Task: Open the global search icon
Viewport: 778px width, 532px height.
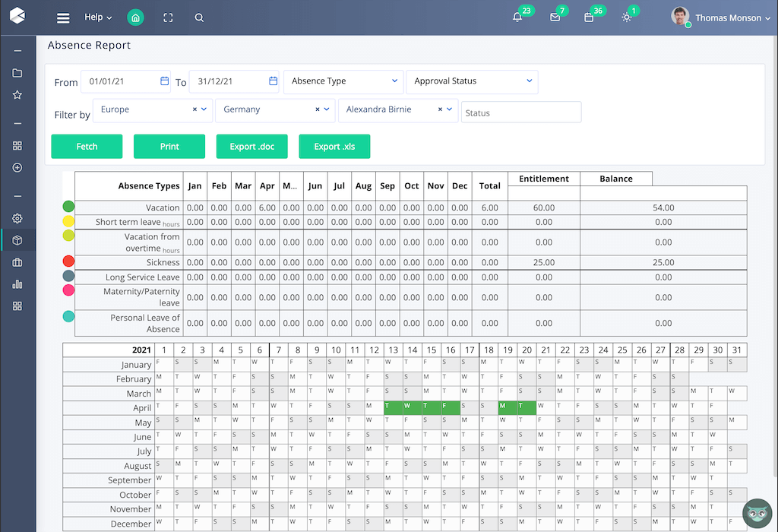Action: (199, 17)
